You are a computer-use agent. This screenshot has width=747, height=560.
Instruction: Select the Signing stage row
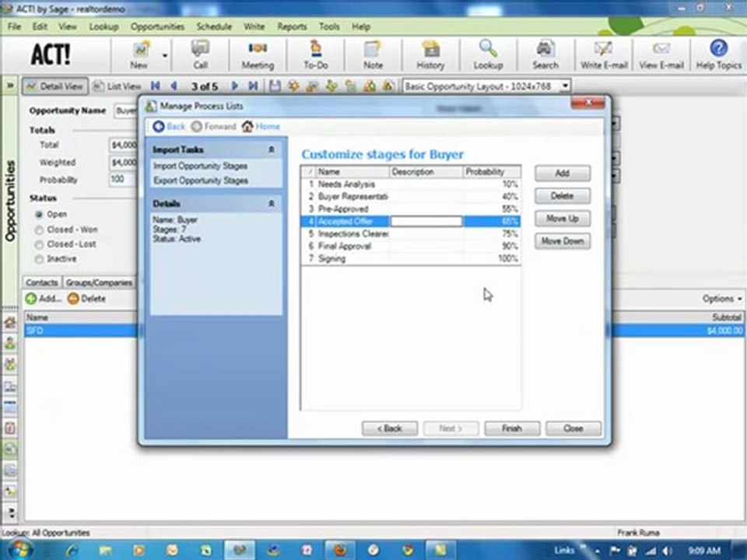[411, 258]
